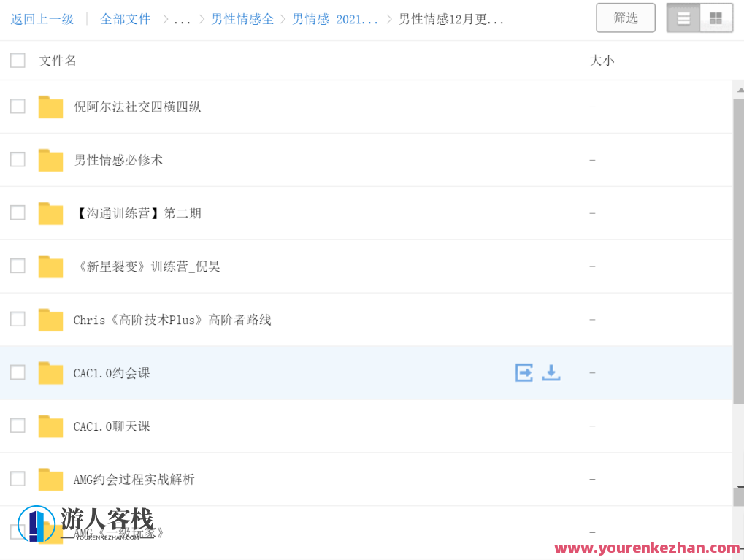This screenshot has width=744, height=560.
Task: Open 【沟通训练营】第二期 folder name
Action: pos(137,213)
